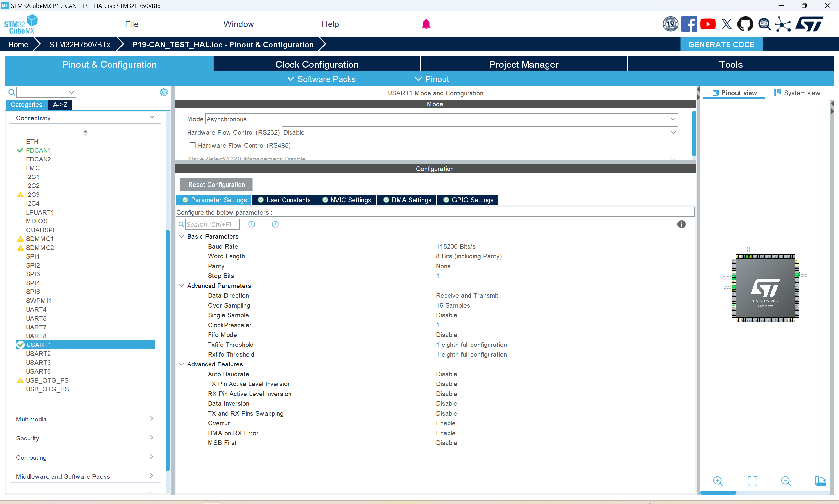
Task: Fit chip to view with frame icon
Action: click(x=752, y=481)
